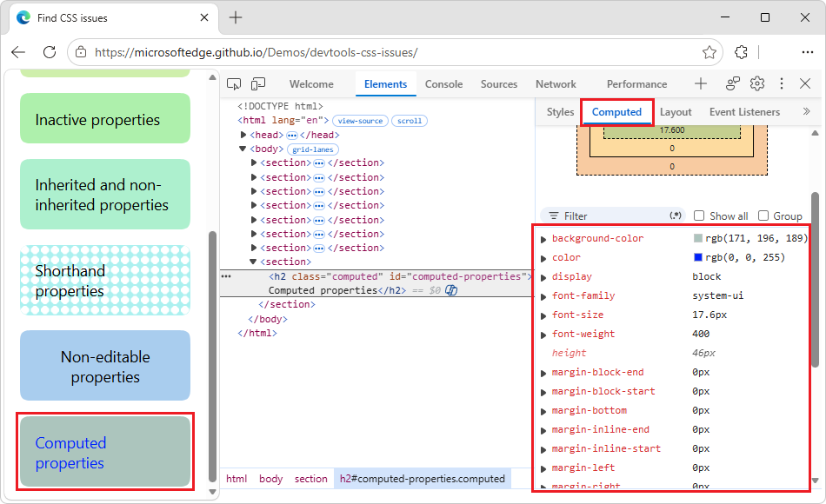The image size is (826, 504).
Task: Expand ellipsis in head element
Action: 292,136
